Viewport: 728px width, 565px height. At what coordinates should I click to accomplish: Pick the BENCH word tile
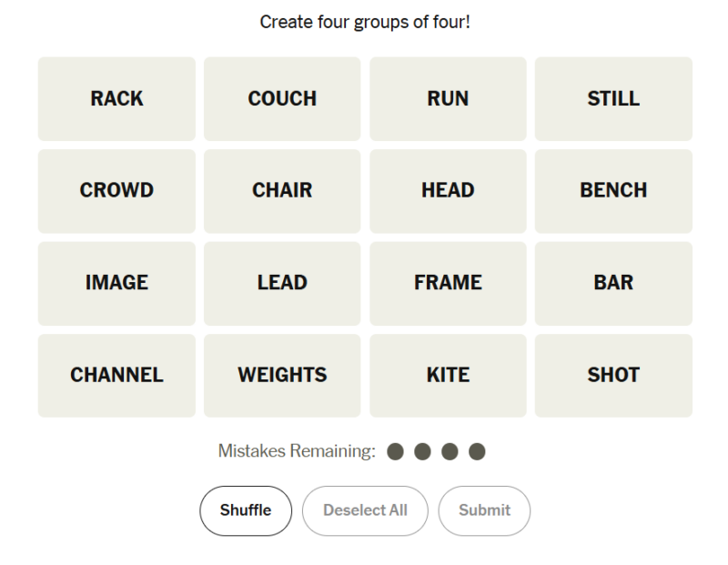point(613,191)
